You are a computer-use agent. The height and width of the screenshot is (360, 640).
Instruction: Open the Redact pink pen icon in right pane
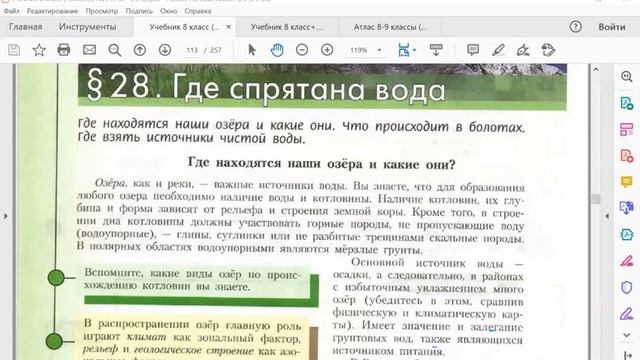[627, 260]
